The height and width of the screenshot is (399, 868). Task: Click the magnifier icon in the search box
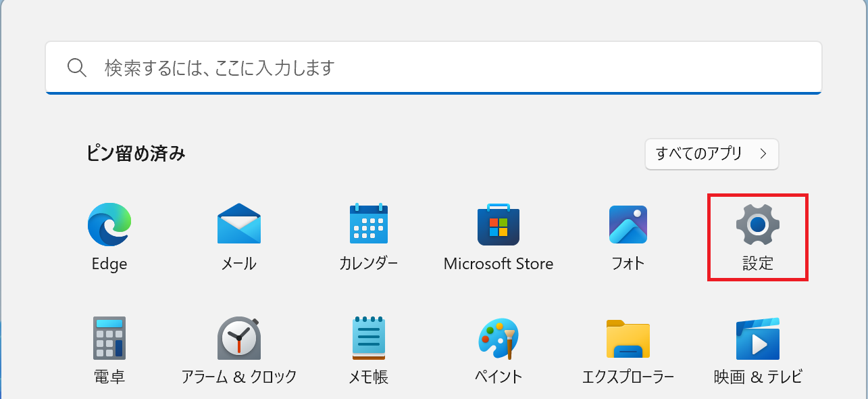click(x=77, y=68)
